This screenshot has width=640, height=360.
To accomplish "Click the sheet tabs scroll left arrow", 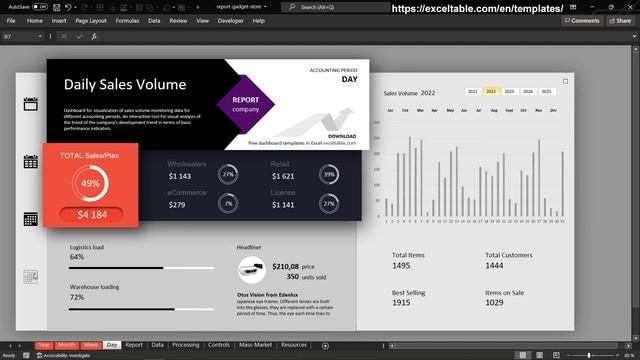I will click(10, 346).
